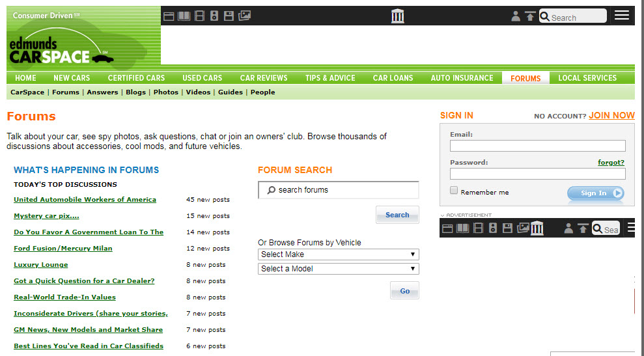Click the forgot? password link
Viewport: 644px width, 356px height.
611,163
